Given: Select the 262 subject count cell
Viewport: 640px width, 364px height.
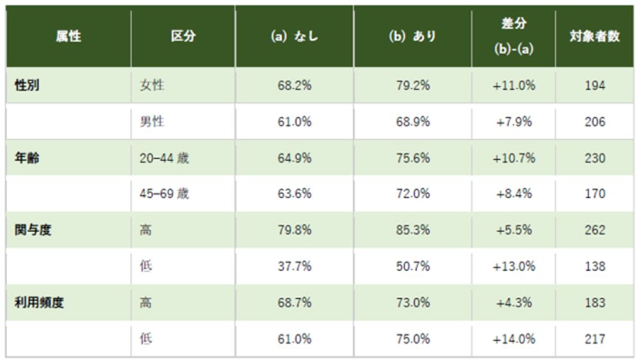Looking at the screenshot, I should point(594,230).
